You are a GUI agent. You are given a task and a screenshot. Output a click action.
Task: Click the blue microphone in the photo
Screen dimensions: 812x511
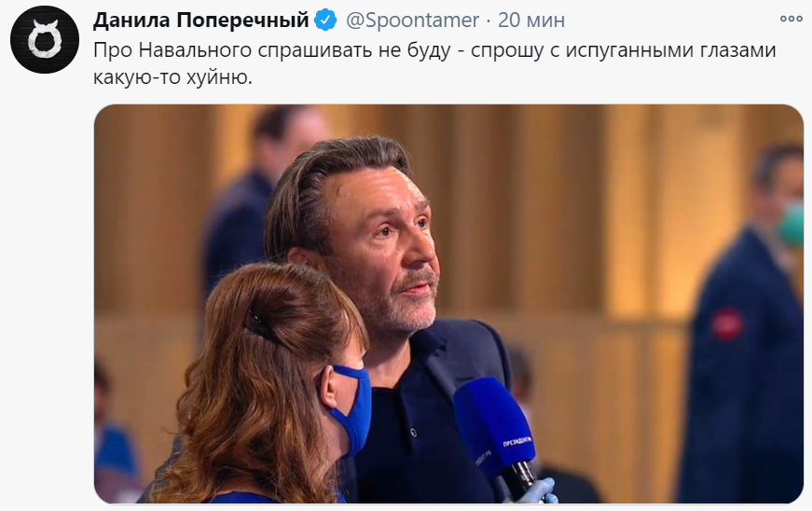pos(495,426)
